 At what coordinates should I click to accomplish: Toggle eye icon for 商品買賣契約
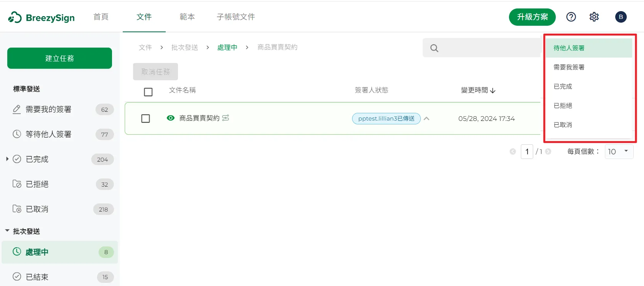171,118
